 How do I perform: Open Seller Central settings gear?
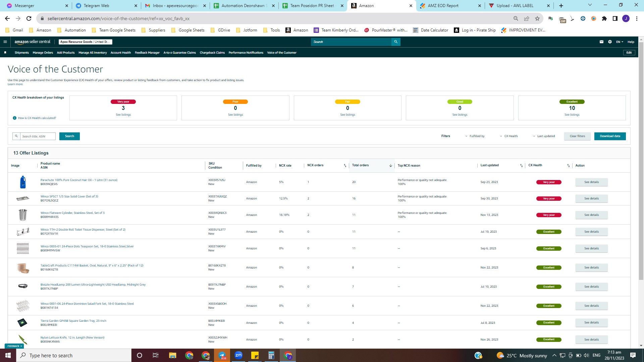click(x=610, y=42)
